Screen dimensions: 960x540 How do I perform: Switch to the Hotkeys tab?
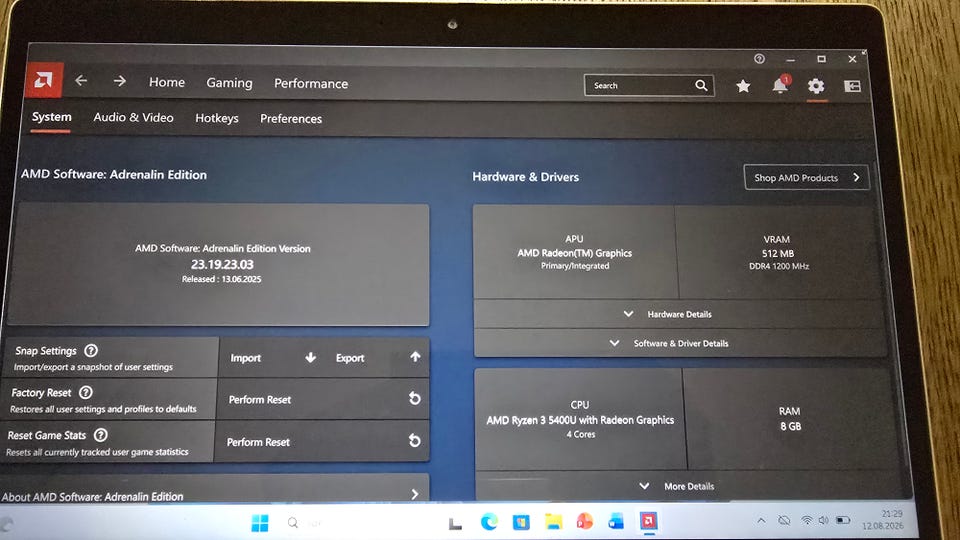[x=217, y=118]
